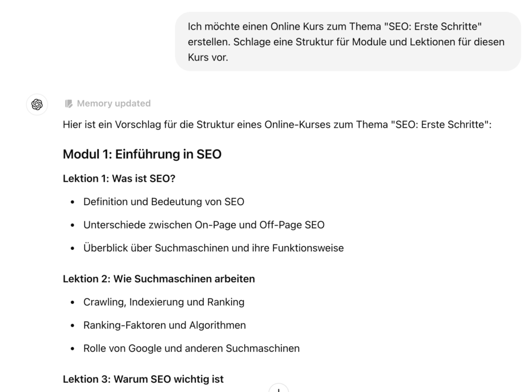Click bullet "Crawling, Indexierung und Ranking"
Screen dimensions: 532x392
coord(164,302)
